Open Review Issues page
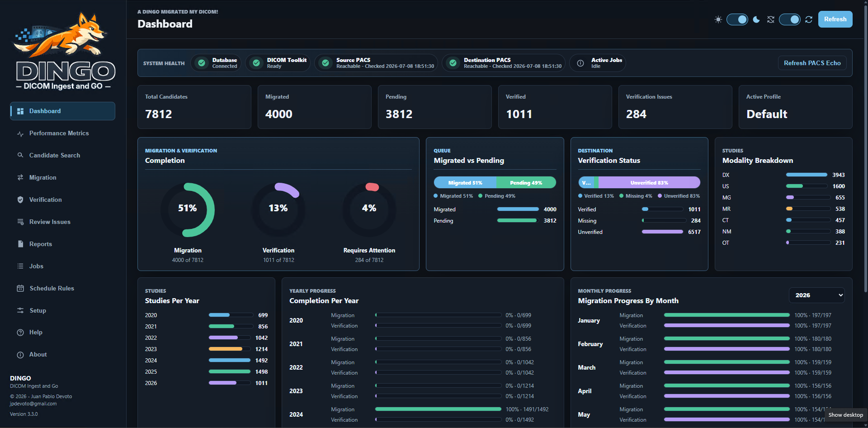Image resolution: width=868 pixels, height=428 pixels. [62, 222]
